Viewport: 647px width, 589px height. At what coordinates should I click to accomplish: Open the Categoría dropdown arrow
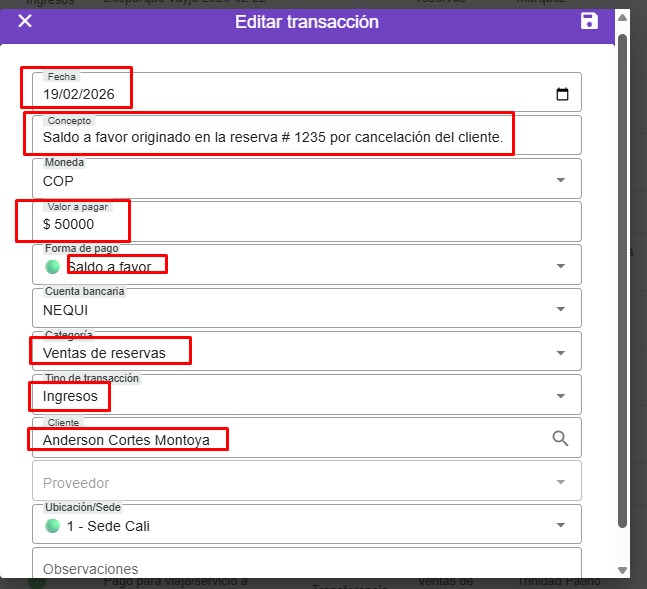tap(561, 353)
